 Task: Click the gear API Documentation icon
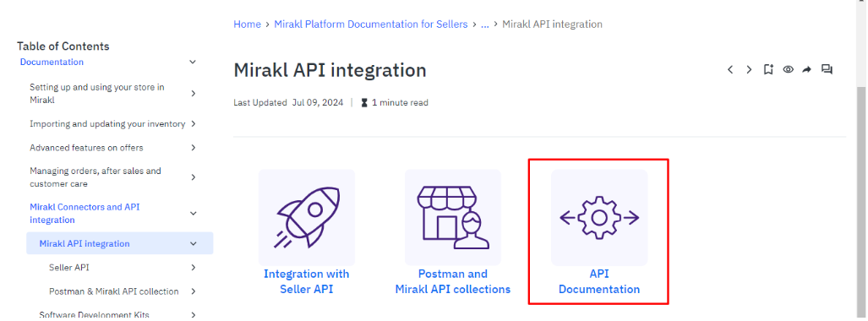click(599, 217)
